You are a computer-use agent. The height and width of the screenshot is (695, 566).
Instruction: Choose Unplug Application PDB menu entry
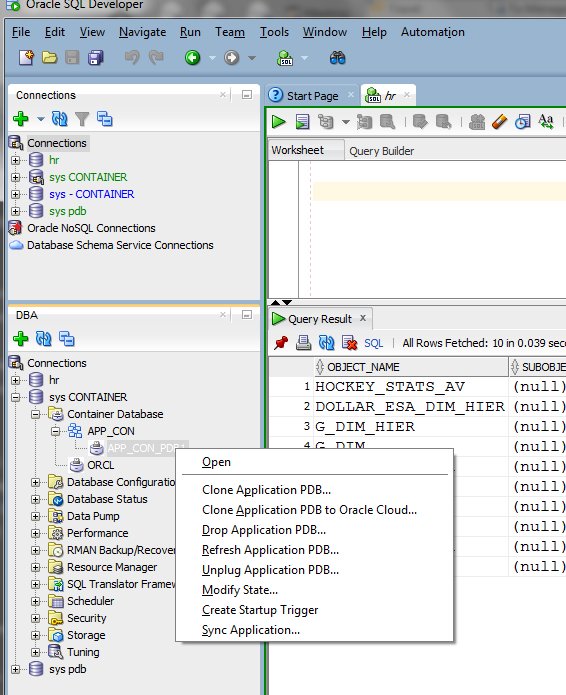point(270,570)
